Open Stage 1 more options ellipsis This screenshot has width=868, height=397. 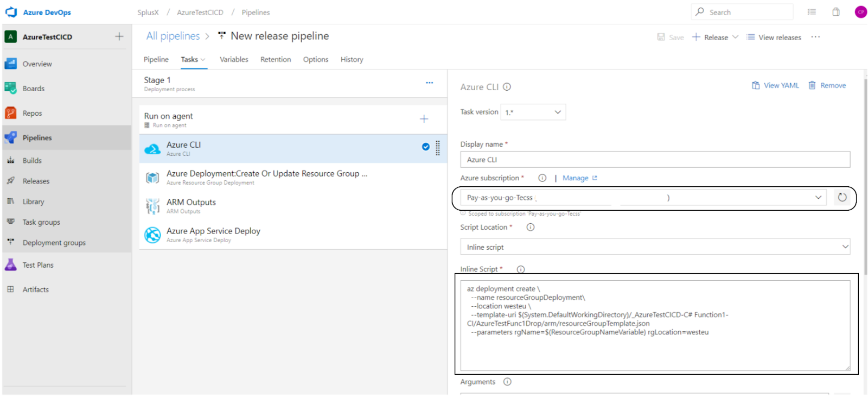[x=430, y=83]
